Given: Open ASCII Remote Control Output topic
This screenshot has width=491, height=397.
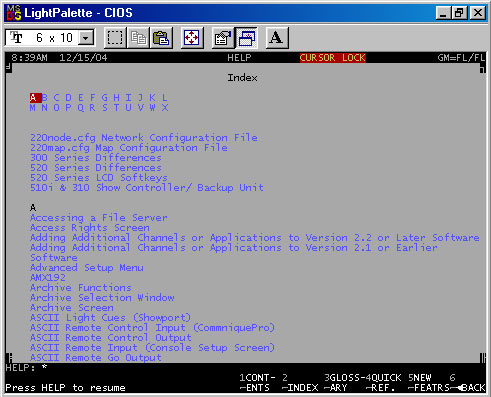Looking at the screenshot, I should [111, 338].
